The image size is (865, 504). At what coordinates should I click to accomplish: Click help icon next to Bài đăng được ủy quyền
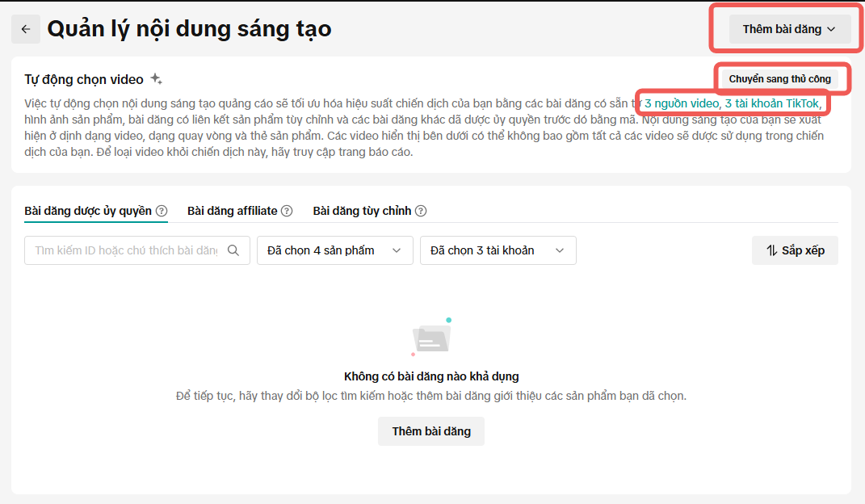coord(162,211)
